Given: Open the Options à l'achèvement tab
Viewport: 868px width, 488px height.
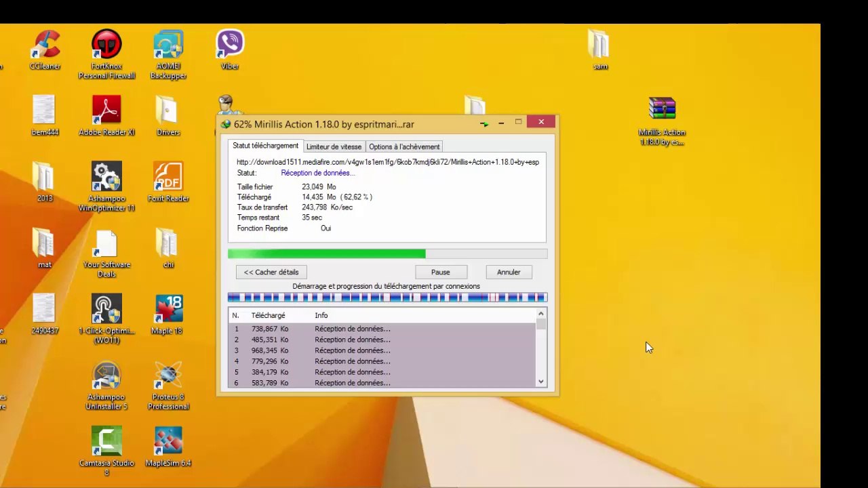Looking at the screenshot, I should click(404, 146).
